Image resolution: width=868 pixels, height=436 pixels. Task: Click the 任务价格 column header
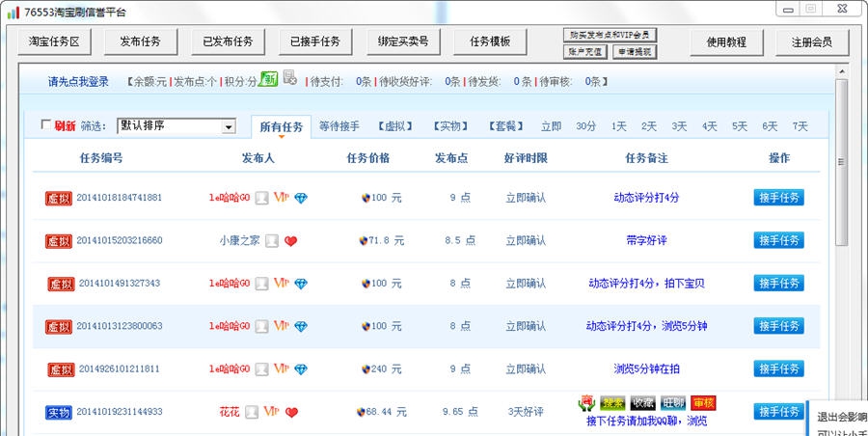click(x=368, y=158)
